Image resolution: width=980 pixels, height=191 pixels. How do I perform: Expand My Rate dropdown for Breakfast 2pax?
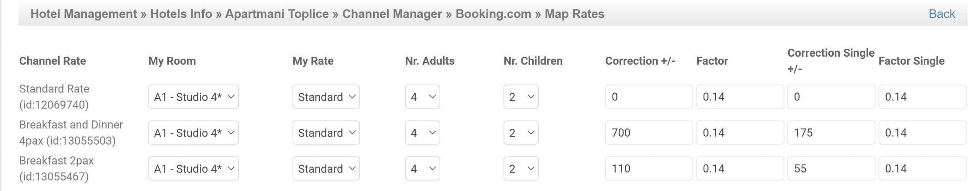pyautogui.click(x=326, y=168)
